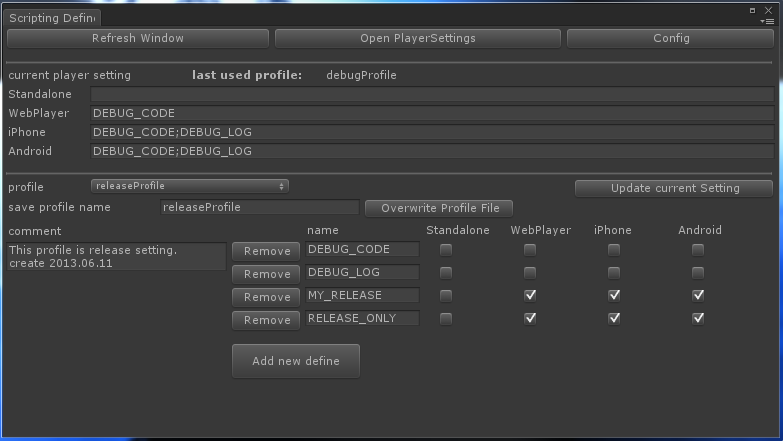Image resolution: width=783 pixels, height=441 pixels.
Task: Uncheck RELEASE_ONLY for Android
Action: [x=698, y=319]
